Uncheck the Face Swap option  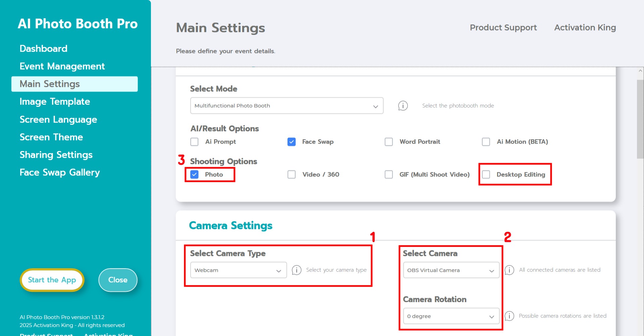pyautogui.click(x=291, y=142)
